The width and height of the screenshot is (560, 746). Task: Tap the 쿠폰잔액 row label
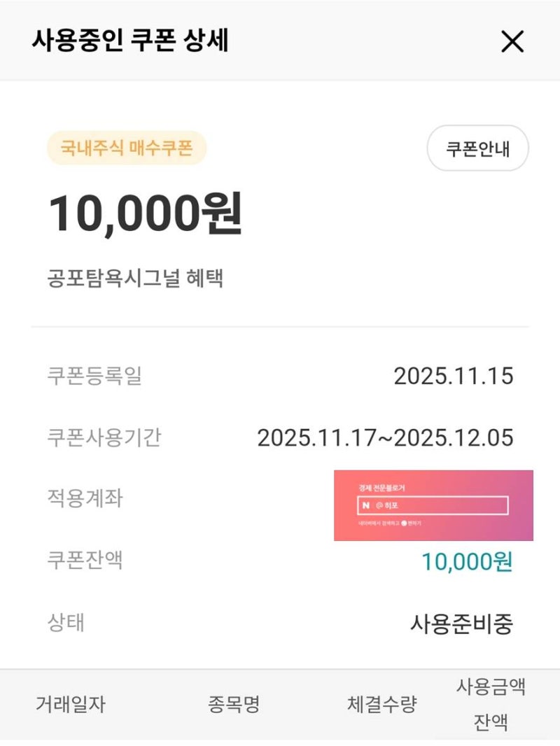[x=85, y=560]
